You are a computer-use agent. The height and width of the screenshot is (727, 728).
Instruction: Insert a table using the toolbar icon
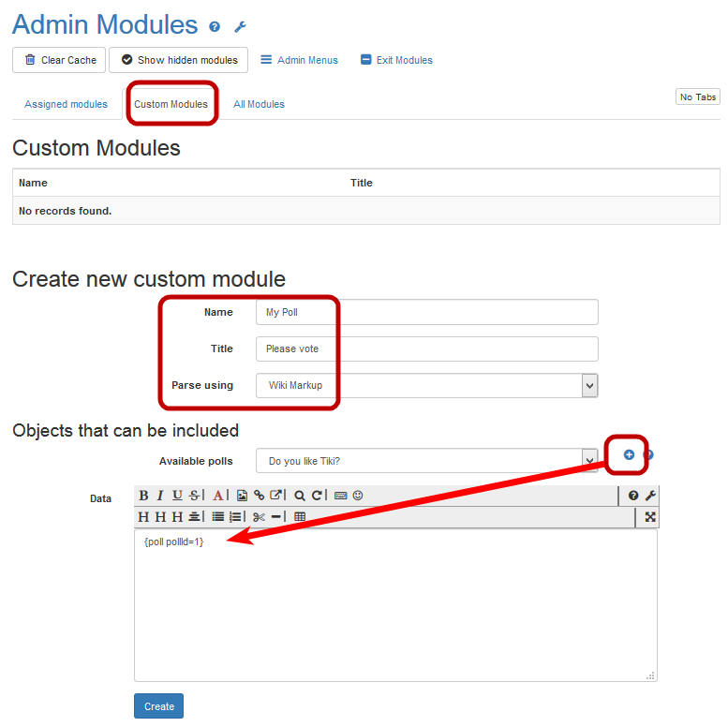(300, 516)
